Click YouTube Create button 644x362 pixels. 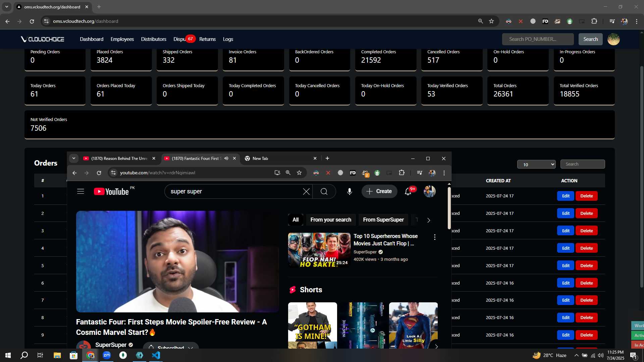point(379,191)
